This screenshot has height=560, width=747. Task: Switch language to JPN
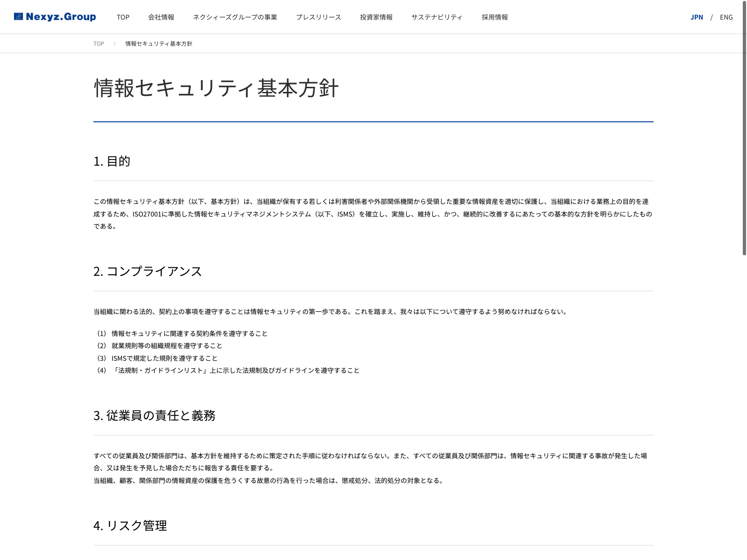click(x=697, y=17)
